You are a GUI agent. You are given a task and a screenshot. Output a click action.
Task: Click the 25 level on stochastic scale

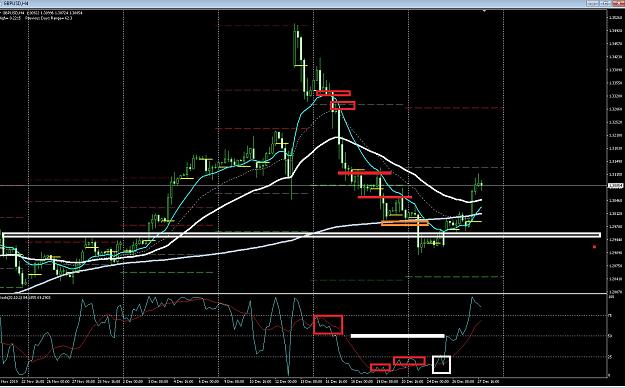[x=610, y=357]
